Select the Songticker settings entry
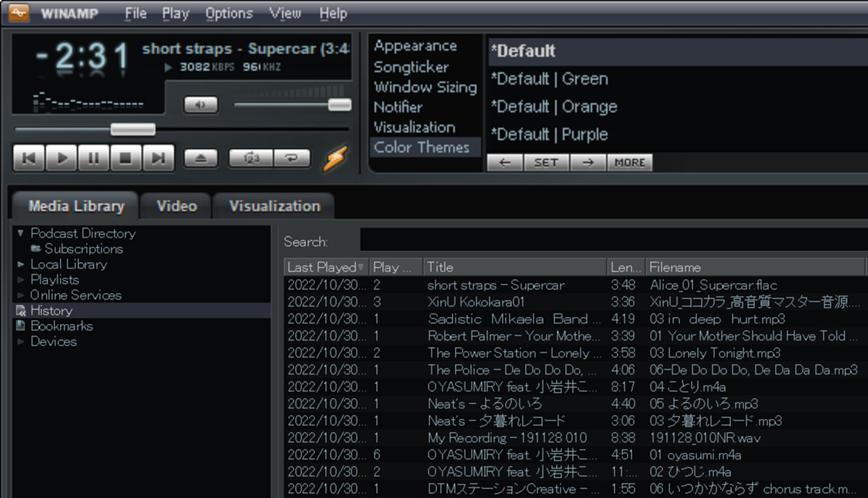This screenshot has height=498, width=868. pyautogui.click(x=411, y=67)
